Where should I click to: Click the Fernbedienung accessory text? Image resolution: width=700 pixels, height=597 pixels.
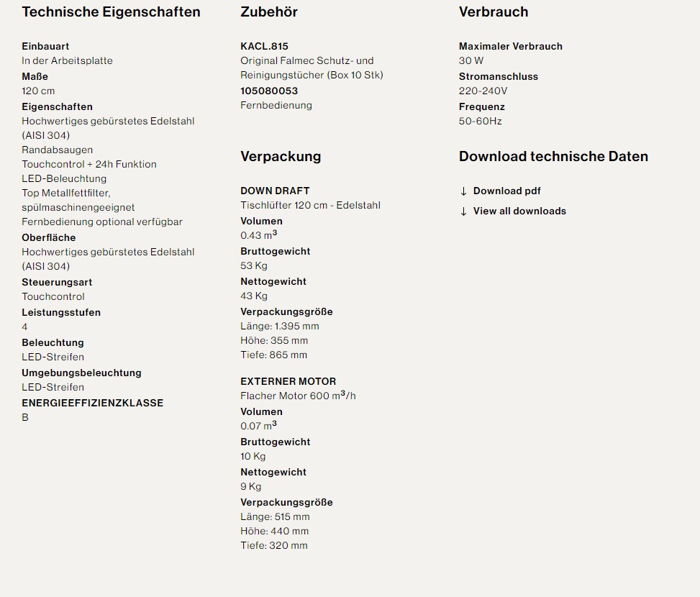(x=276, y=105)
